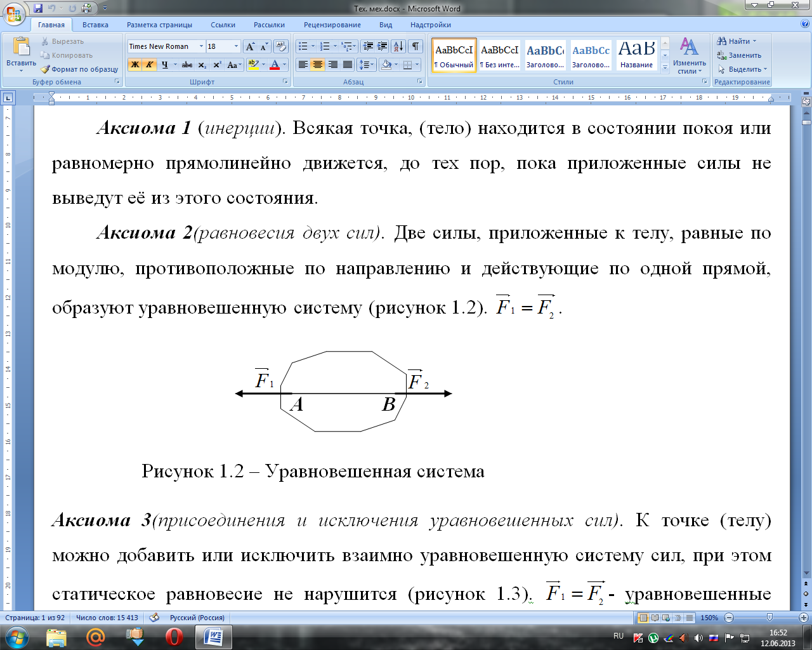Open the Ссылки ribbon tab
The image size is (812, 650).
pos(223,25)
